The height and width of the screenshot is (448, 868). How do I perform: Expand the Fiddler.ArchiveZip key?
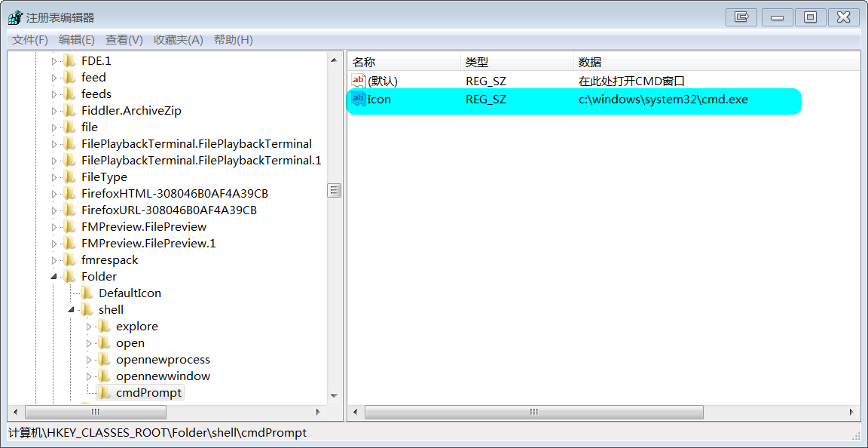tap(54, 111)
